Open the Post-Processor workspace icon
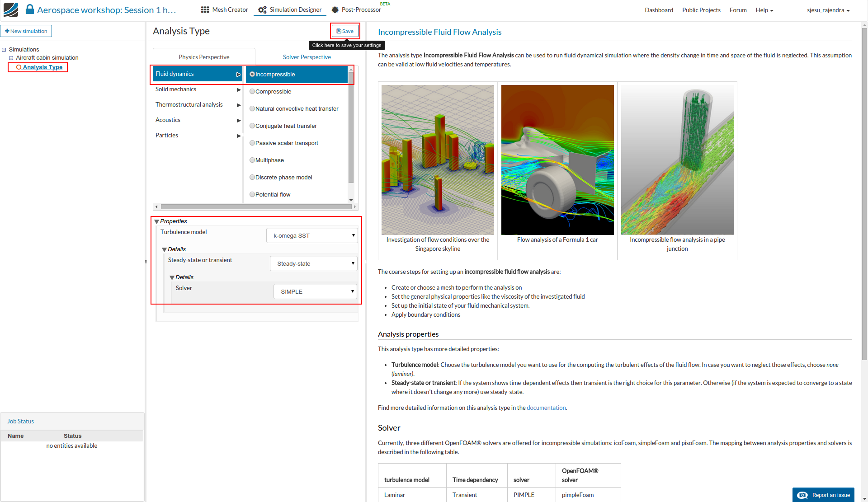This screenshot has height=502, width=868. [x=335, y=9]
